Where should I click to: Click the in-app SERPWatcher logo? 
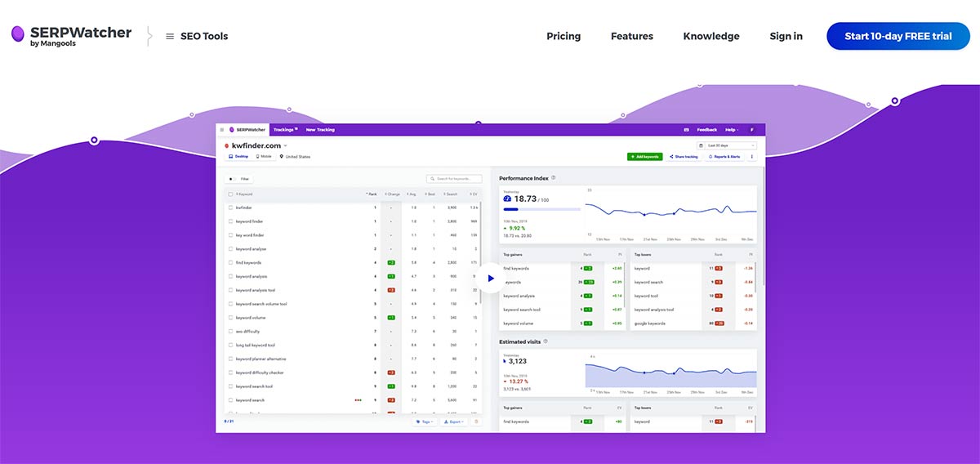tap(247, 129)
